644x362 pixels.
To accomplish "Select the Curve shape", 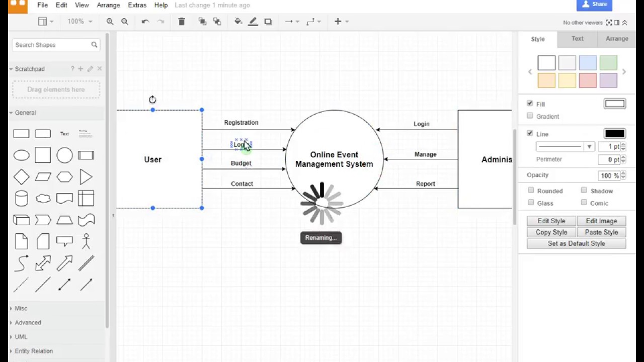I will (x=21, y=263).
